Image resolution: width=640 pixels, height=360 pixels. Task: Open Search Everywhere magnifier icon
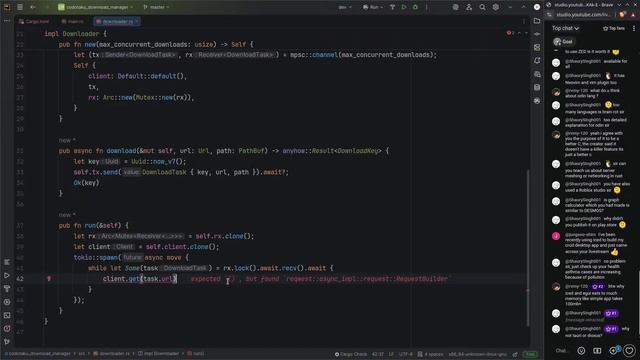482,7
